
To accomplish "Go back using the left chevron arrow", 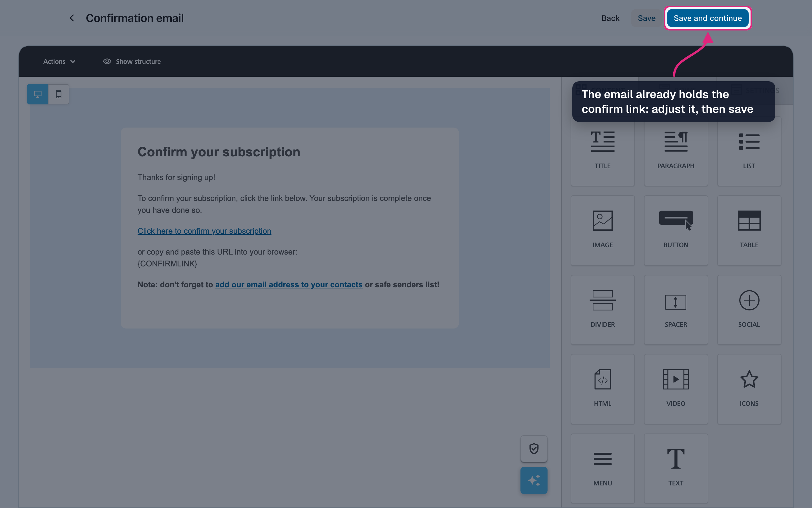I will [71, 18].
